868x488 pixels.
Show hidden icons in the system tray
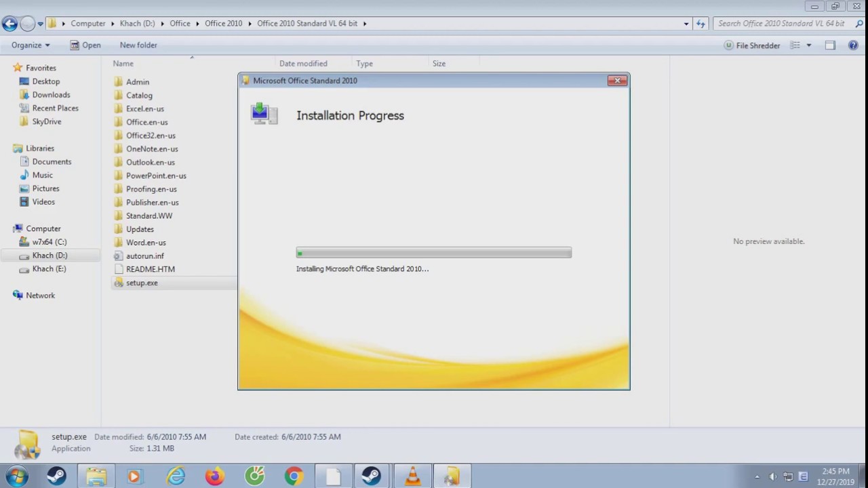coord(757,476)
